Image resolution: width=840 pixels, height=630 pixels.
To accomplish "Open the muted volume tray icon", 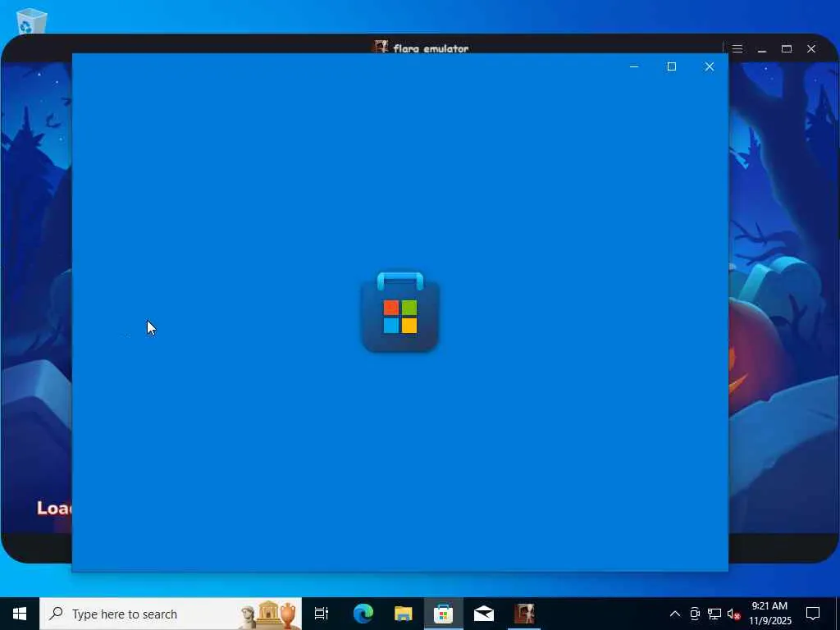I will click(734, 614).
